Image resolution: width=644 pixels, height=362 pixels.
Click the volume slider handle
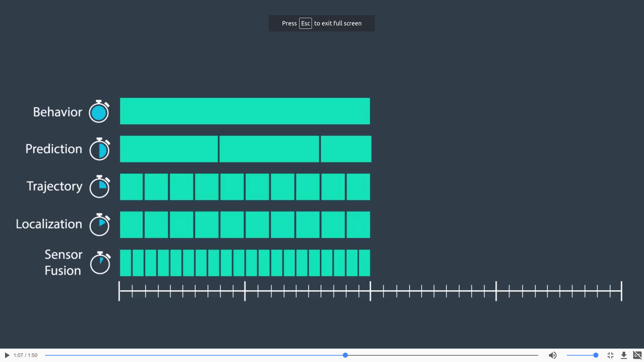[596, 355]
